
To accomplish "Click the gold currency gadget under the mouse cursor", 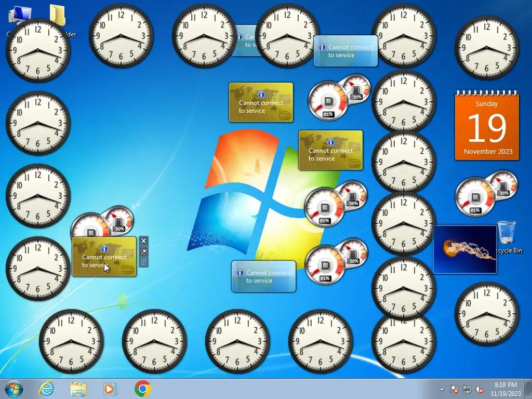I will pyautogui.click(x=104, y=257).
